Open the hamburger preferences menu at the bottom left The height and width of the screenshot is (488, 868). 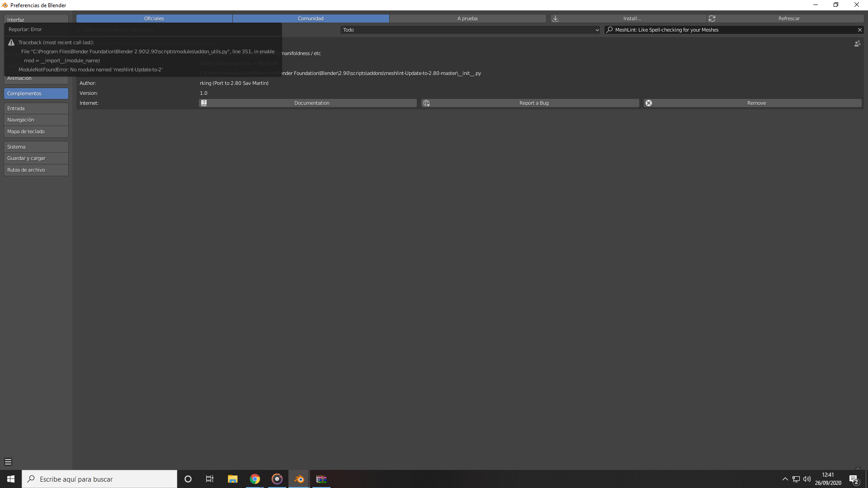tap(8, 462)
